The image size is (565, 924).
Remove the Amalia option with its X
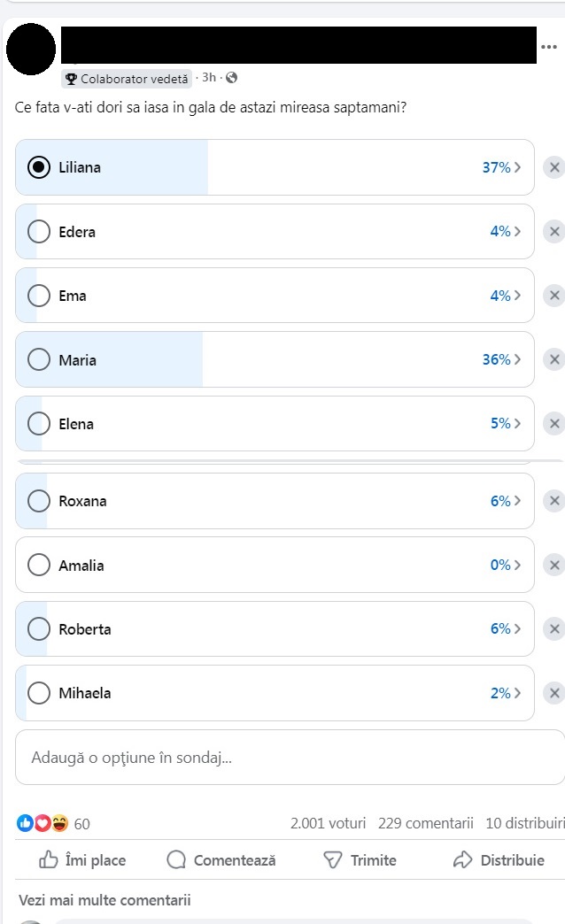click(553, 565)
